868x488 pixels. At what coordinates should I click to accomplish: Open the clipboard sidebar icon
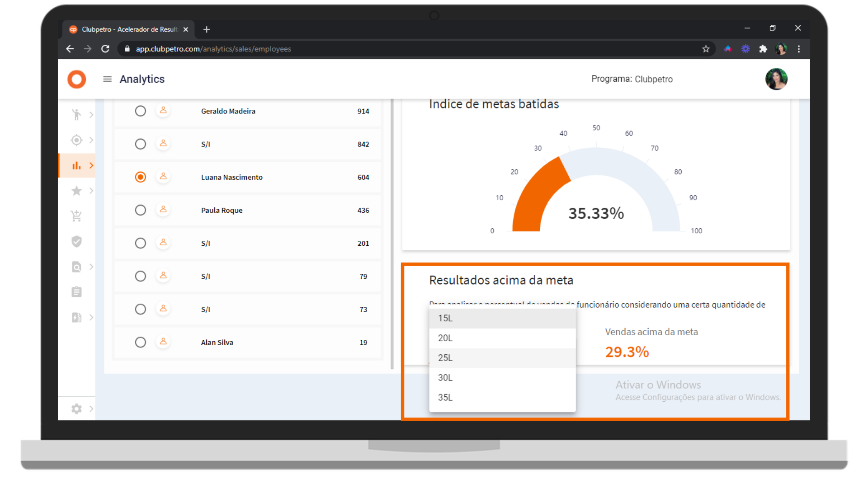click(76, 292)
